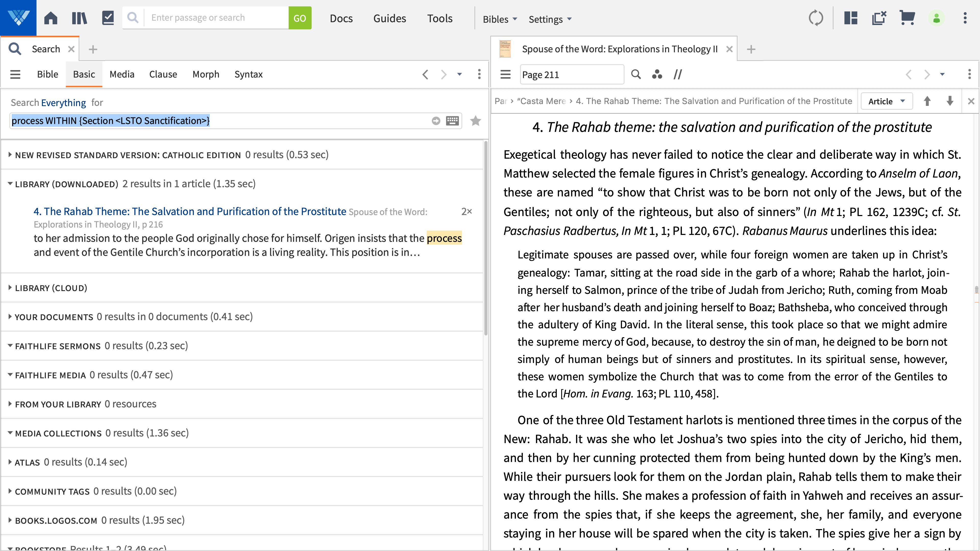This screenshot has height=551, width=980.
Task: Expand Community Tags section
Action: pyautogui.click(x=10, y=491)
